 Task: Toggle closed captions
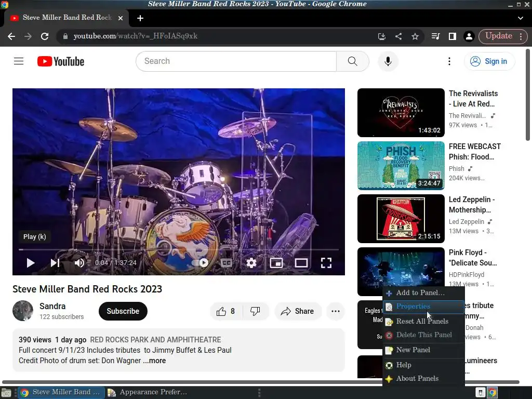tap(227, 263)
